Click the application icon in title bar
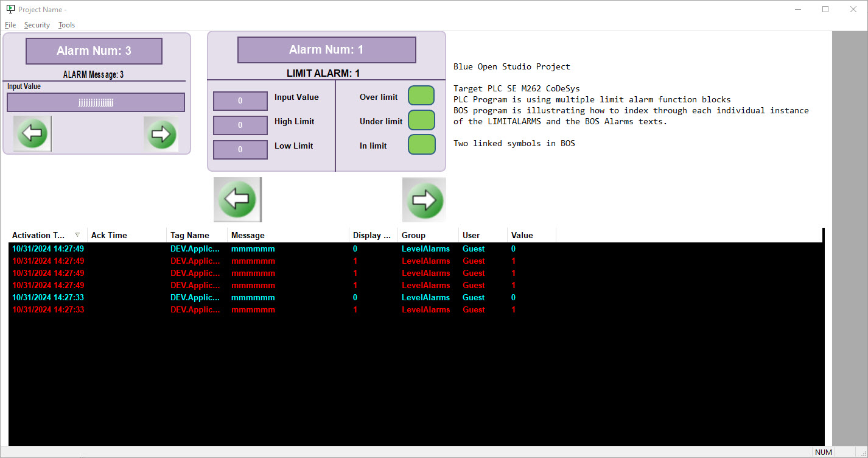 (x=10, y=9)
